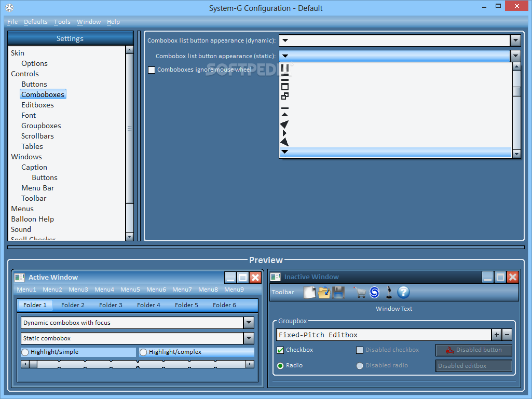This screenshot has height=399, width=532.
Task: Select Balloon Help in the settings tree
Action: click(33, 219)
